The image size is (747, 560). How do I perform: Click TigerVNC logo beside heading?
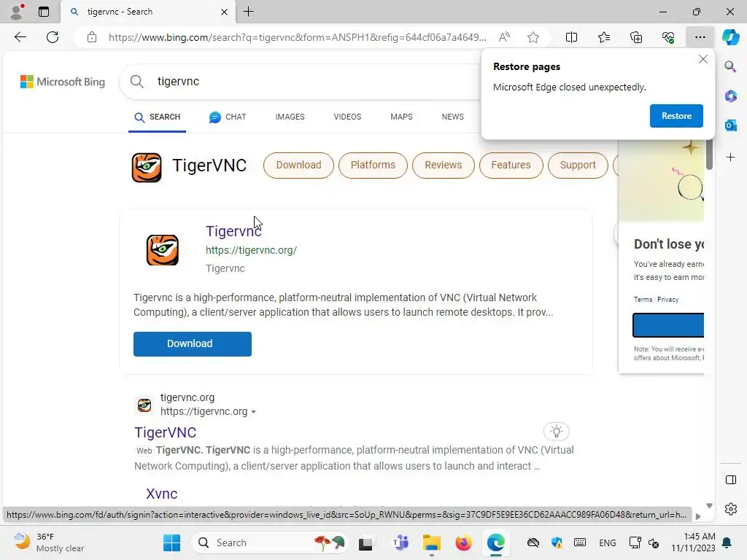(147, 168)
